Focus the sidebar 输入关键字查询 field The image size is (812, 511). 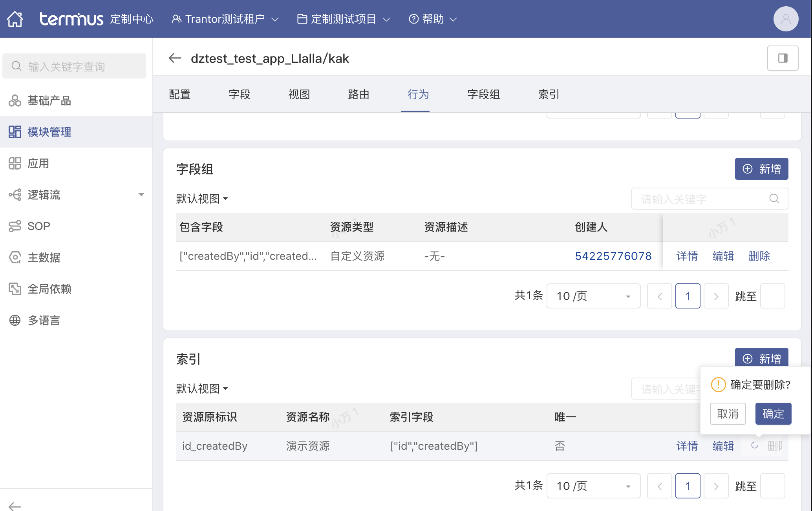pos(74,66)
